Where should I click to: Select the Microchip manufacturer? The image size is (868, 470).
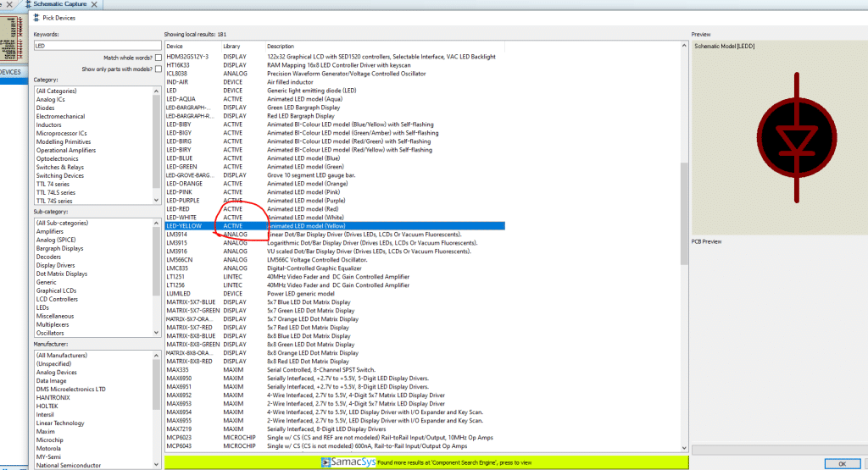50,440
